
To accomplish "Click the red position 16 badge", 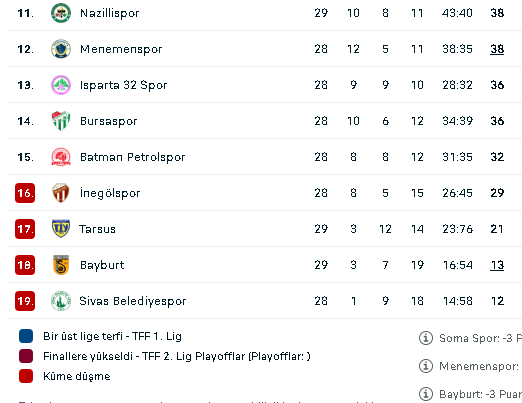I will click(25, 193).
